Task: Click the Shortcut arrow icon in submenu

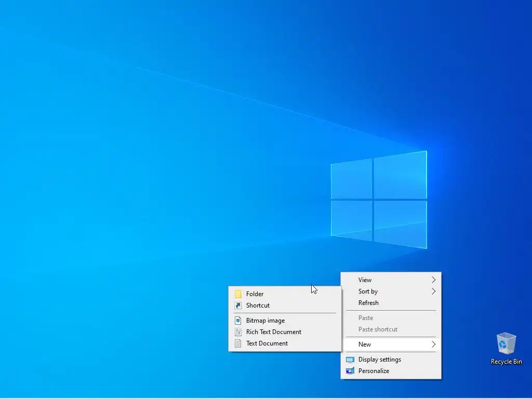Action: (x=238, y=305)
